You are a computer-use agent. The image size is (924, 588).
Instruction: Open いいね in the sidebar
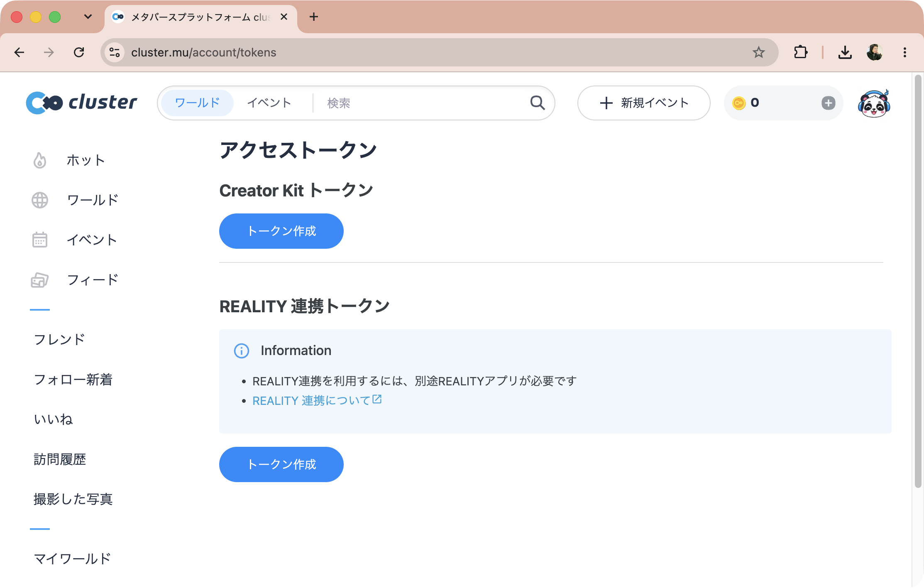53,419
